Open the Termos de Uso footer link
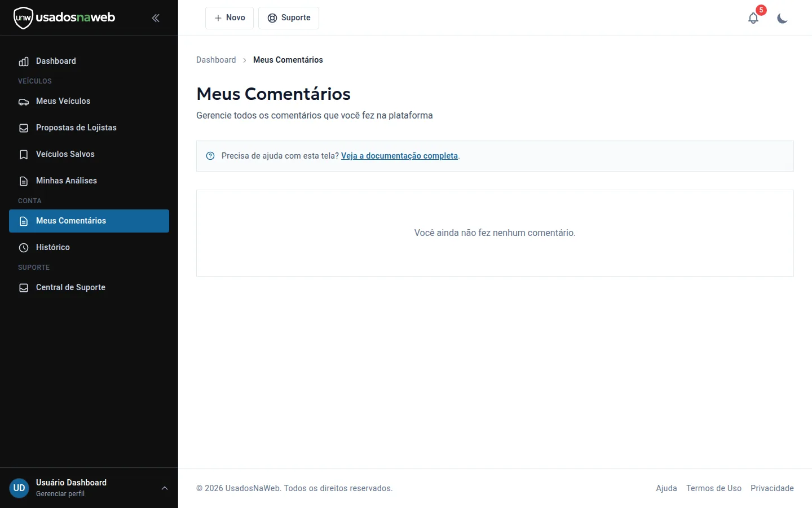 point(714,488)
